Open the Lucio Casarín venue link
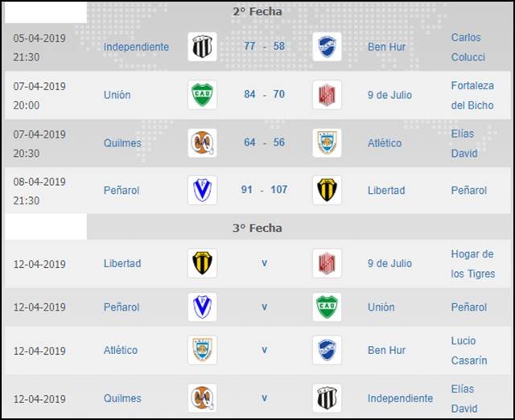The image size is (515, 420). coord(468,351)
